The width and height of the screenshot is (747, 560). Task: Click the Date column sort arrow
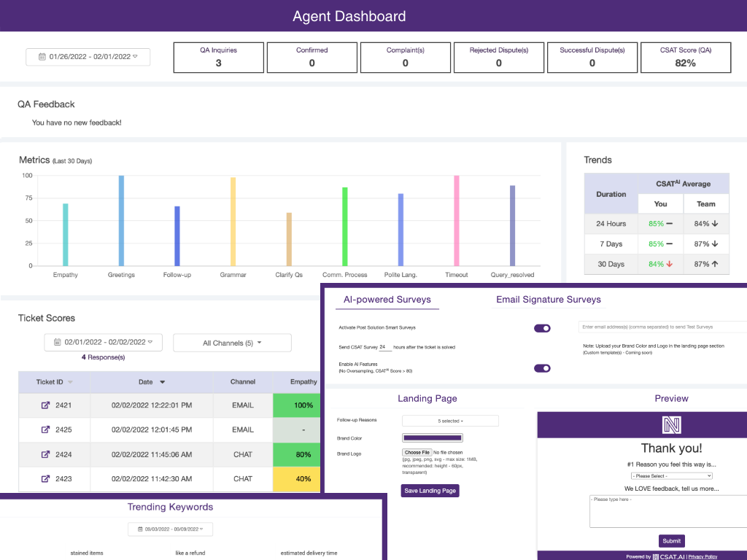point(162,382)
